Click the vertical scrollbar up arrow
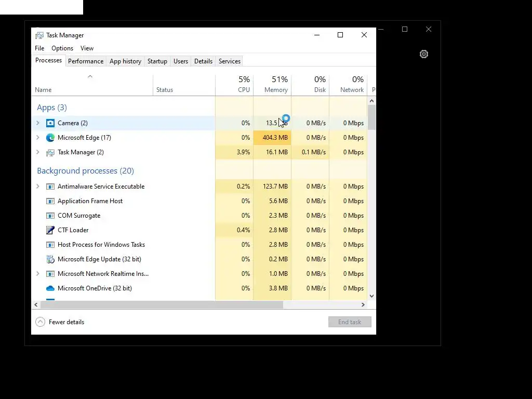Image resolution: width=532 pixels, height=399 pixels. coord(371,101)
